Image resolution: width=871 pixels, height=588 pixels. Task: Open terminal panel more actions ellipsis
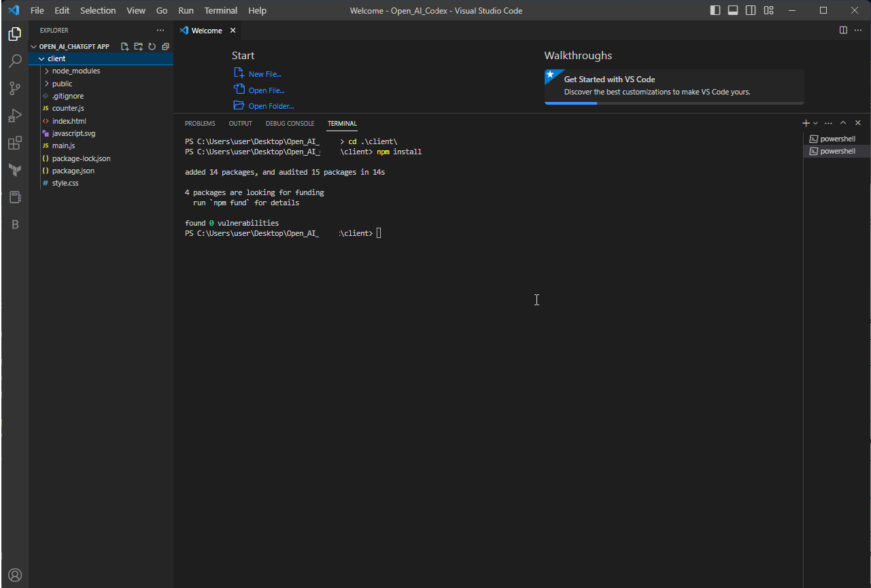tap(828, 123)
